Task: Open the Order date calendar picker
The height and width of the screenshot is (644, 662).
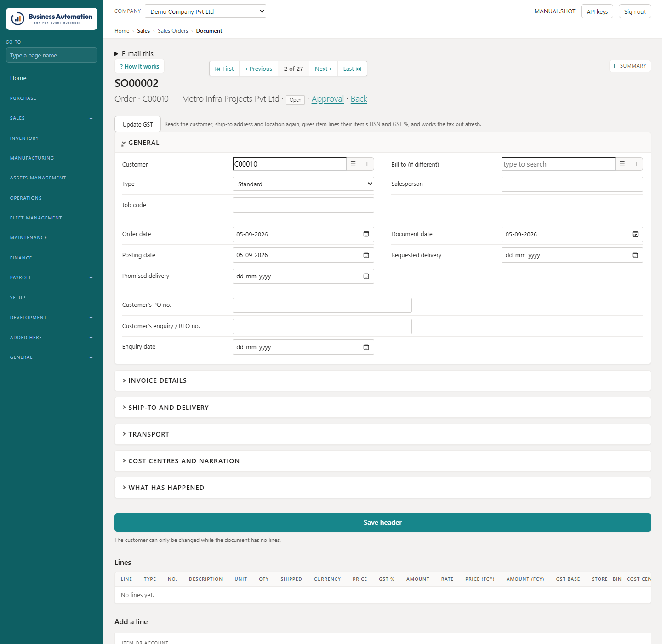Action: [366, 234]
